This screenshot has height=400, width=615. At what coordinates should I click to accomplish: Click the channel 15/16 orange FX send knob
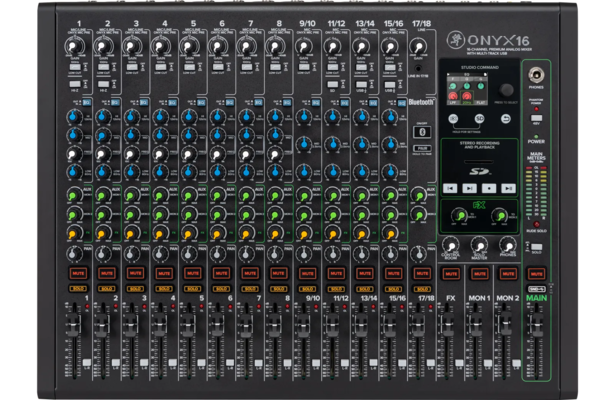[x=389, y=234]
